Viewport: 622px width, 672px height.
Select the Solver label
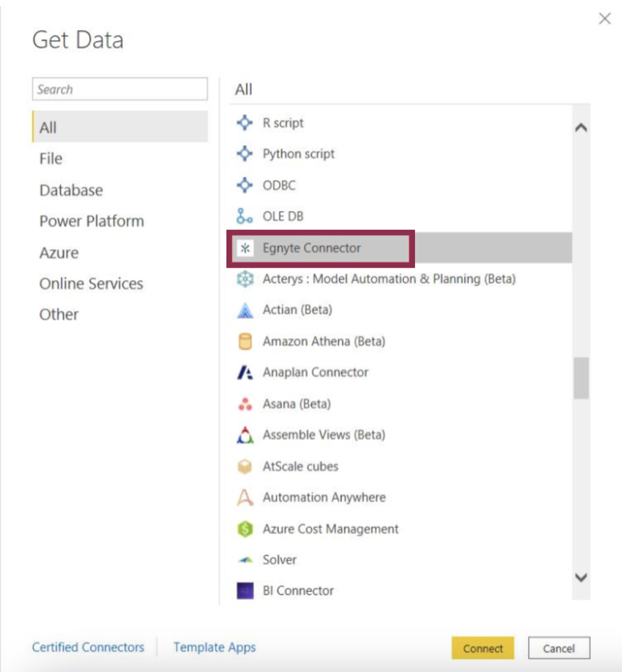(x=279, y=560)
